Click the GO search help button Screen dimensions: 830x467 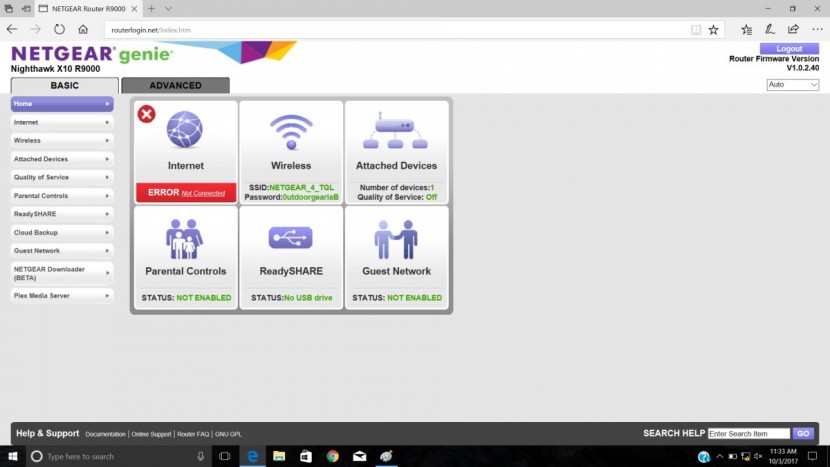pos(803,433)
